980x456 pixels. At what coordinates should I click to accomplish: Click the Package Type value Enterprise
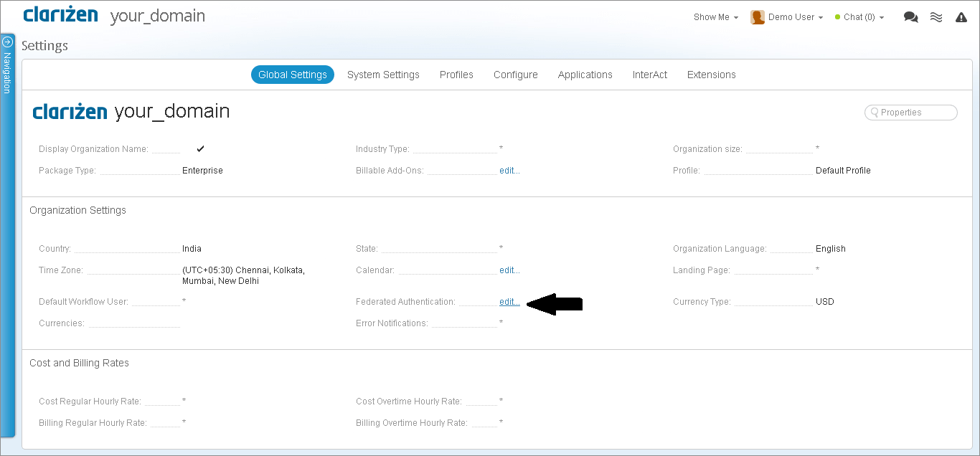coord(202,171)
